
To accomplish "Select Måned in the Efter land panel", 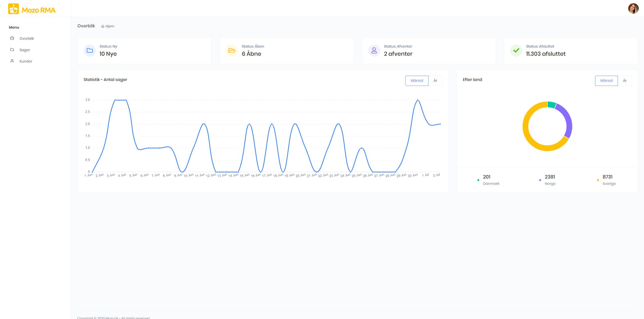I will coord(606,81).
